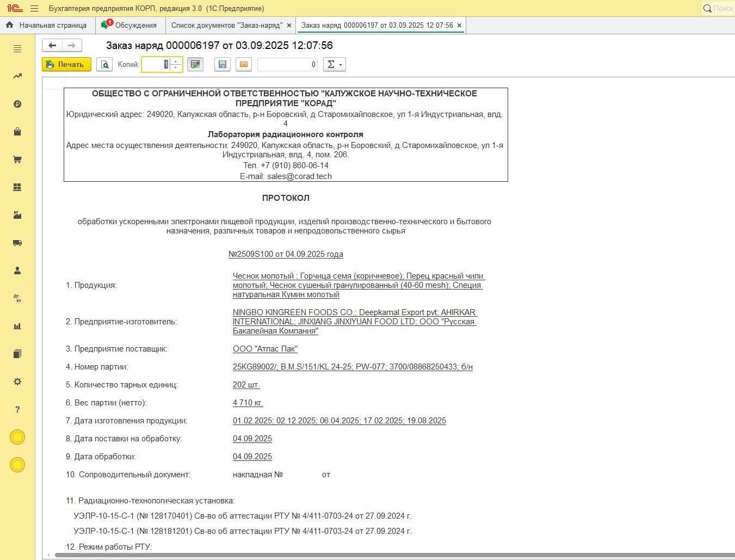
Task: Open the Σ sum dropdown
Action: pyautogui.click(x=335, y=64)
